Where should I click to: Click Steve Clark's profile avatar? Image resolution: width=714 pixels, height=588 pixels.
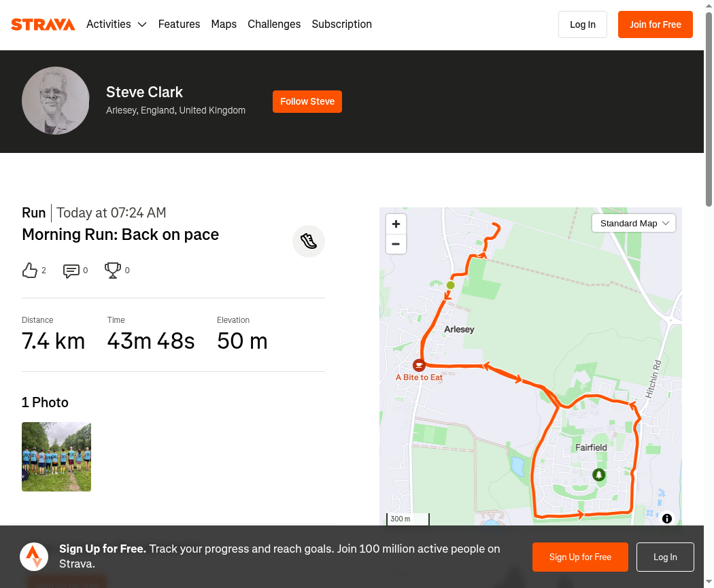pyautogui.click(x=56, y=101)
